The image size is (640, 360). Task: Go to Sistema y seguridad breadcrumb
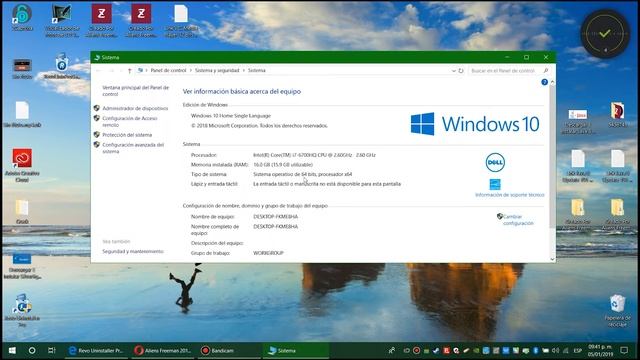[x=217, y=71]
